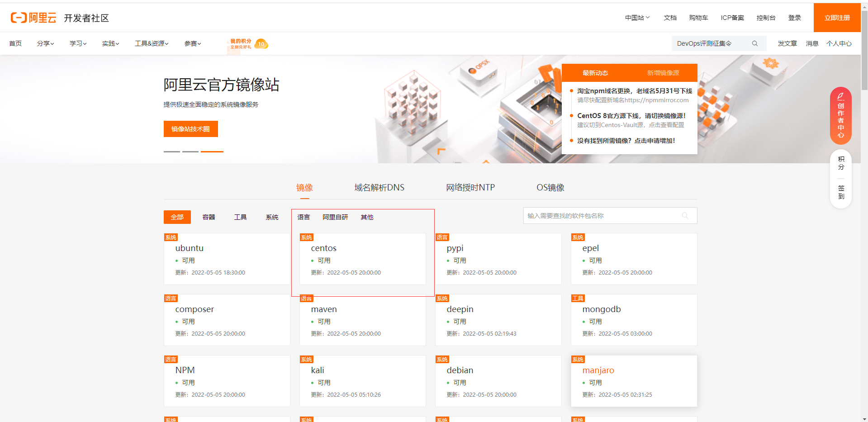
Task: Expand the 工具&资源 menu
Action: tap(152, 43)
